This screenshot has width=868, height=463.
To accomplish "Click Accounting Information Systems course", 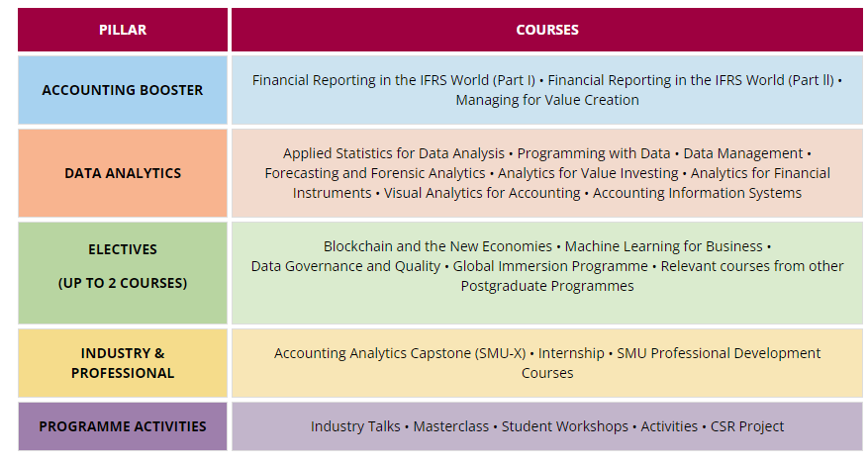I will point(697,193).
